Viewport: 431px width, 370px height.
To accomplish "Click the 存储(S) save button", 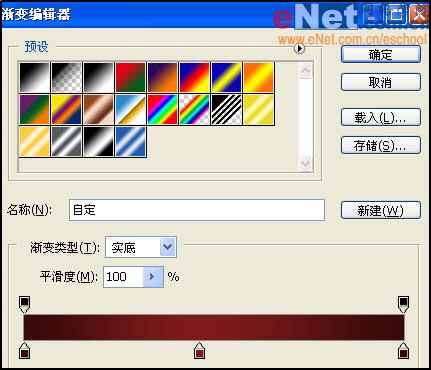I will pos(381,145).
